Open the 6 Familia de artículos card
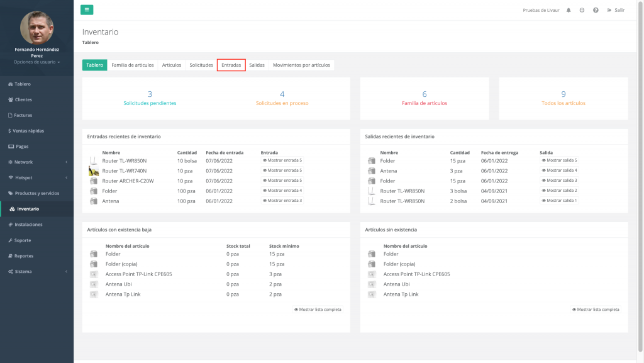This screenshot has height=363, width=644. pos(425,98)
